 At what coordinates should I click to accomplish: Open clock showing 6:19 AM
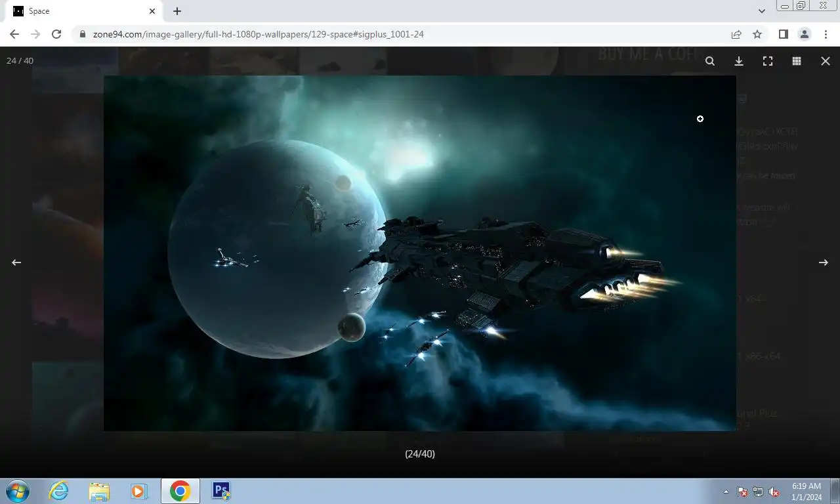pyautogui.click(x=807, y=492)
